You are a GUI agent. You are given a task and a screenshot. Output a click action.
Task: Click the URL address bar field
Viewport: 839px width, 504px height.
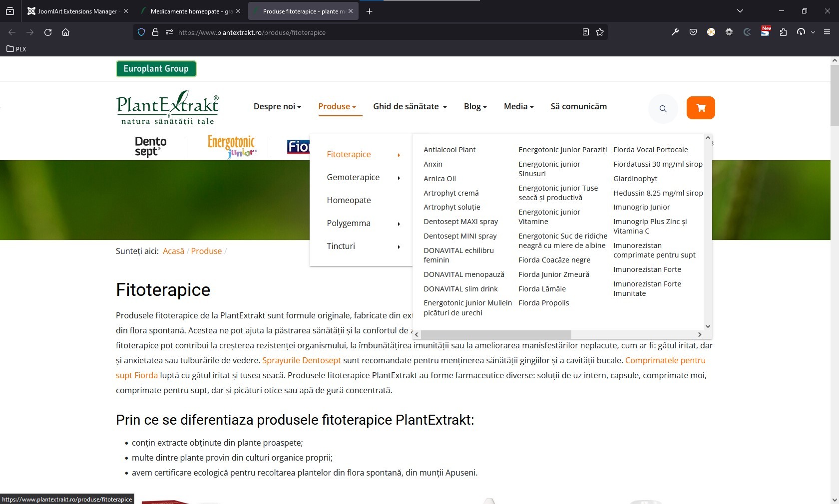pos(375,32)
